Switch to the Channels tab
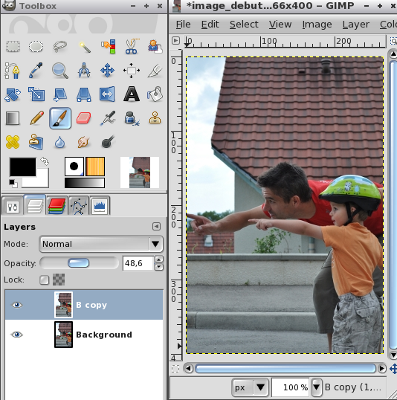The image size is (397, 400). click(57, 207)
